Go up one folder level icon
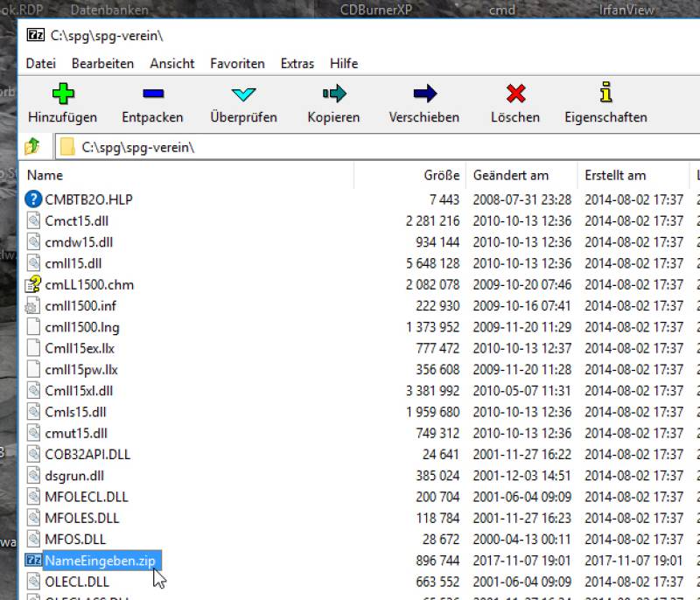This screenshot has height=600, width=700. [x=32, y=147]
